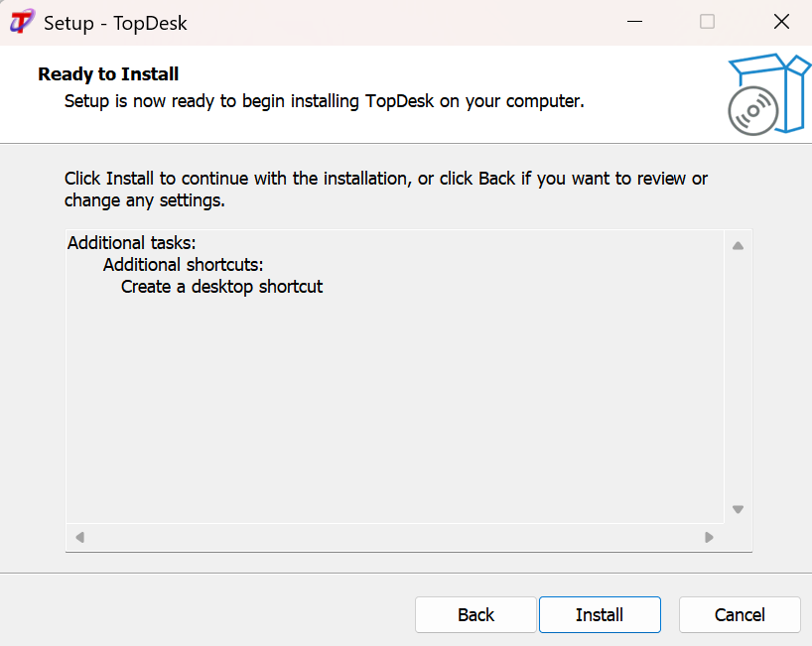Click the TopDesk logo in title bar
Screen dimensions: 812x646
click(22, 22)
